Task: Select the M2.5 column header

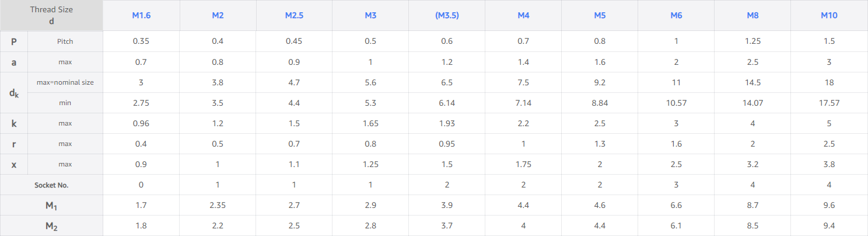Action: pos(294,16)
